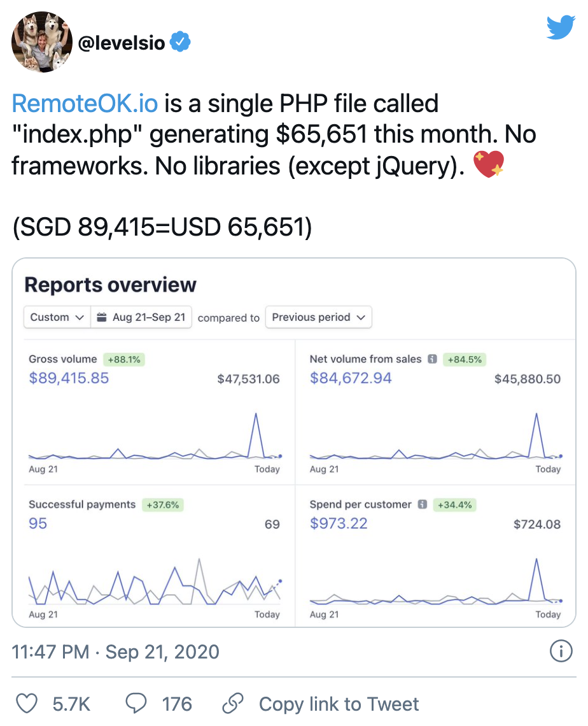
Task: Open the RemoteOK.io link
Action: point(85,103)
